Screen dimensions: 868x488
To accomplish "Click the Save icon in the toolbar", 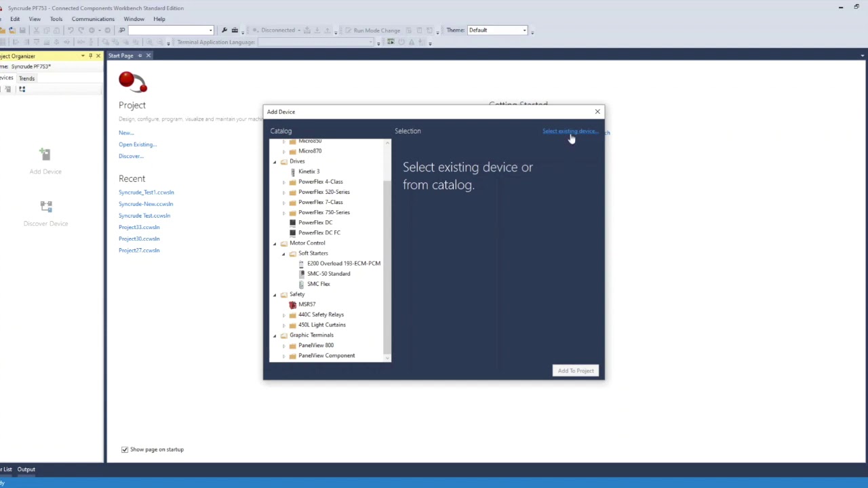I will click(22, 30).
